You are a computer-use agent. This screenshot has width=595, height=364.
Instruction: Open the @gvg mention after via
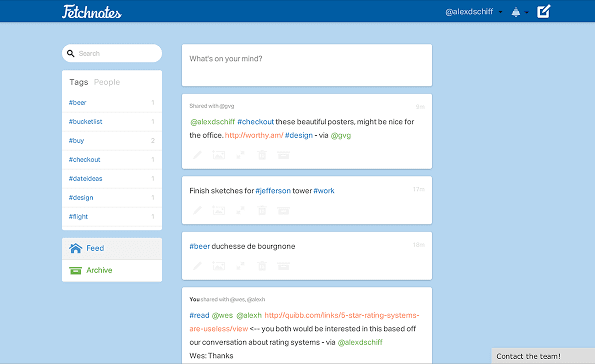[341, 136]
